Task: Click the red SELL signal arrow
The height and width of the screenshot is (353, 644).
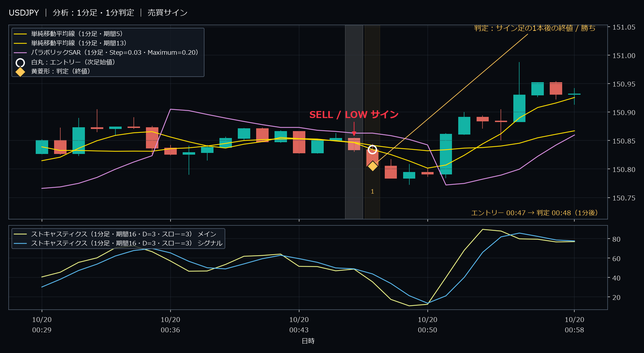Action: [x=354, y=129]
